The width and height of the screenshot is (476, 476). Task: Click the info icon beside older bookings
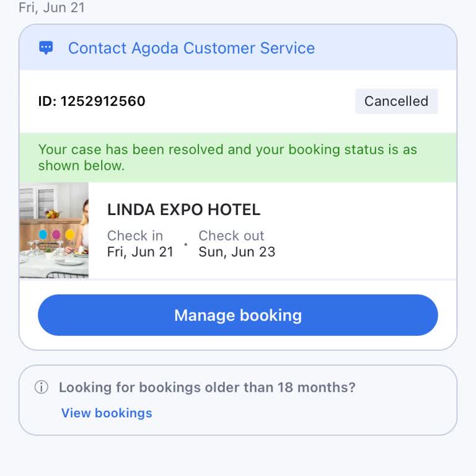[x=42, y=388]
